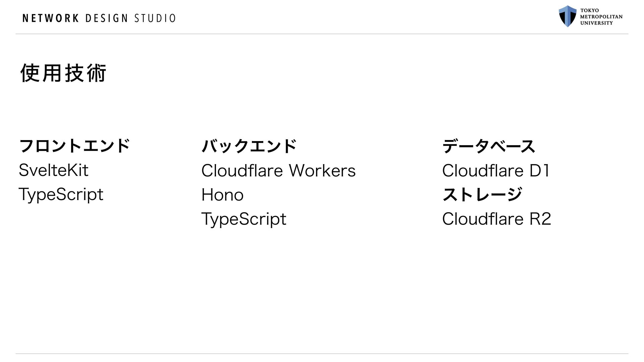Click the word DESIGN in header

(107, 18)
